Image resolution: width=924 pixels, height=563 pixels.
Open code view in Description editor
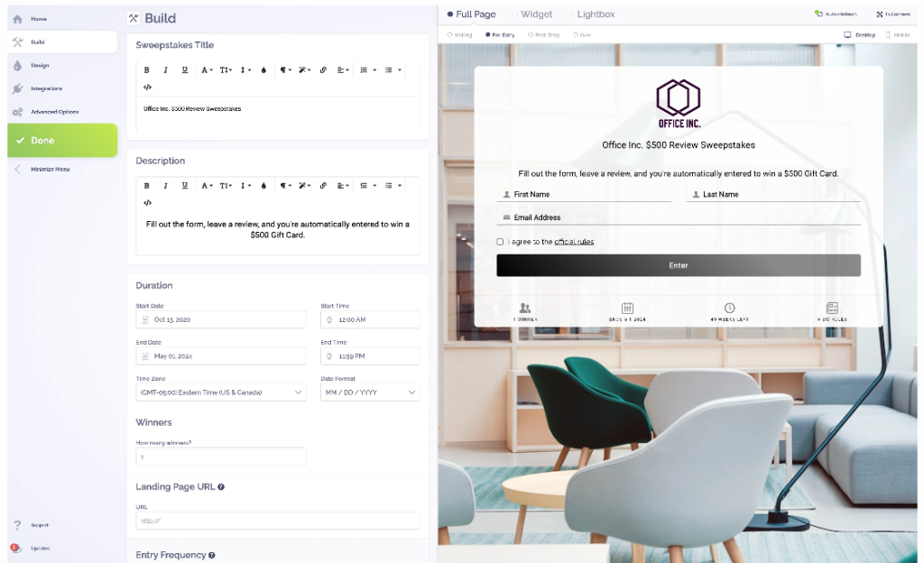coord(147,203)
